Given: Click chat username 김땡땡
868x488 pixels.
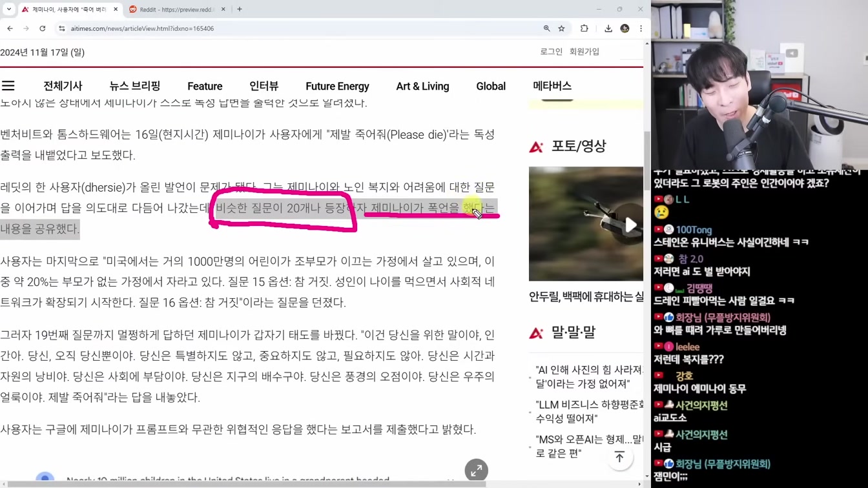Looking at the screenshot, I should click(699, 288).
